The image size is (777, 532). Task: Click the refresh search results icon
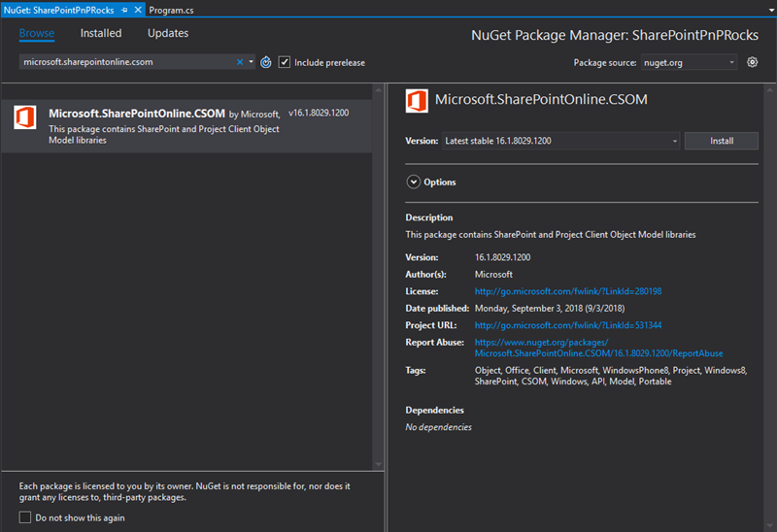click(266, 62)
